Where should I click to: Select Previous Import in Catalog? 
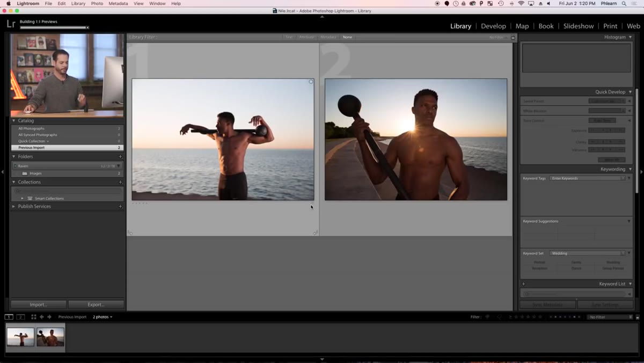click(67, 148)
